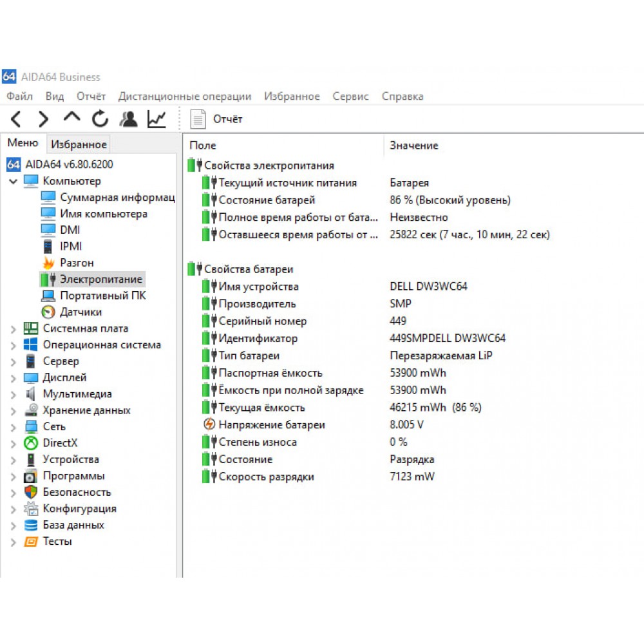
Task: Expand the Сервер tree node
Action: [x=14, y=362]
